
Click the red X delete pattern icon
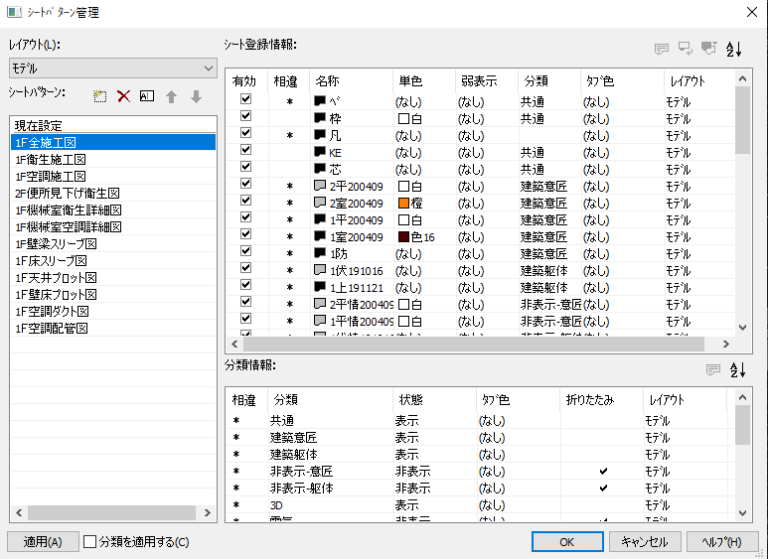(124, 96)
